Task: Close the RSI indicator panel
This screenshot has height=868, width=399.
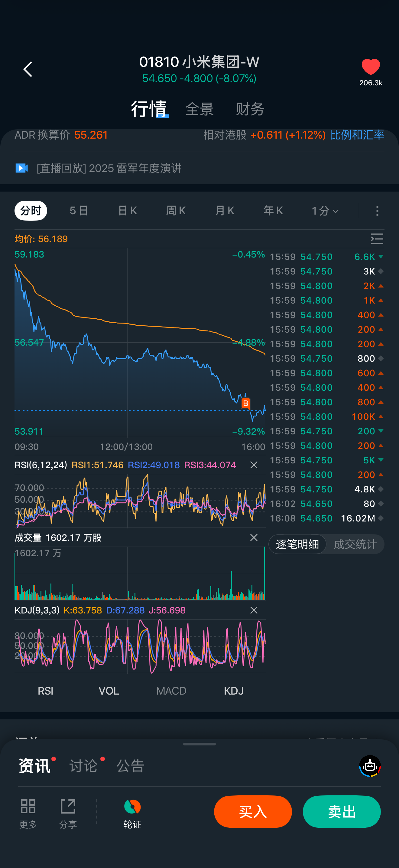Action: [x=254, y=465]
